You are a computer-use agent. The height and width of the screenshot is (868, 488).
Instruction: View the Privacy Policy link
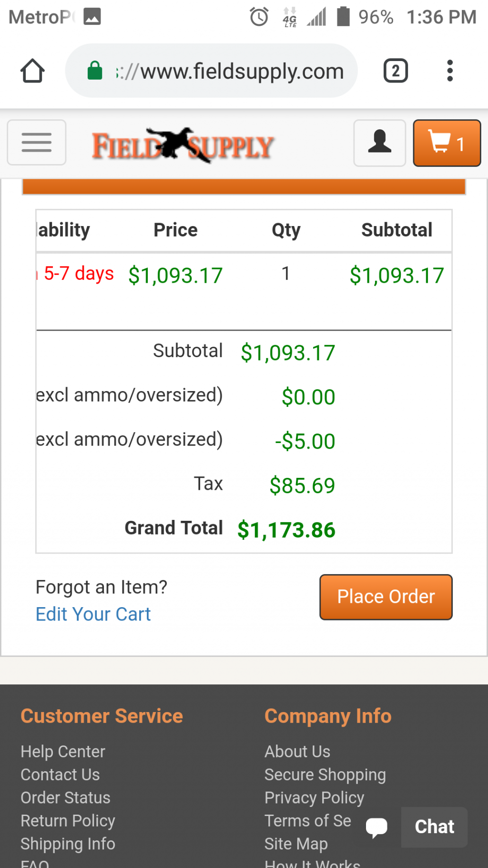click(x=315, y=797)
